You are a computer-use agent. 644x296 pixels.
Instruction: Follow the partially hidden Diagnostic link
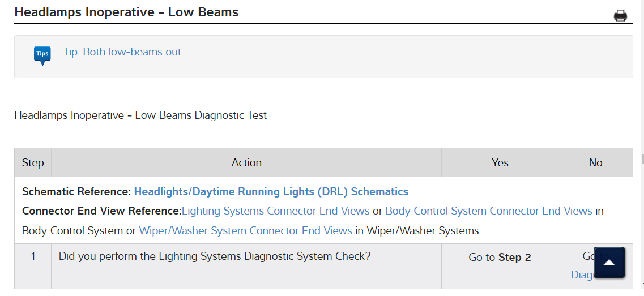[580, 275]
